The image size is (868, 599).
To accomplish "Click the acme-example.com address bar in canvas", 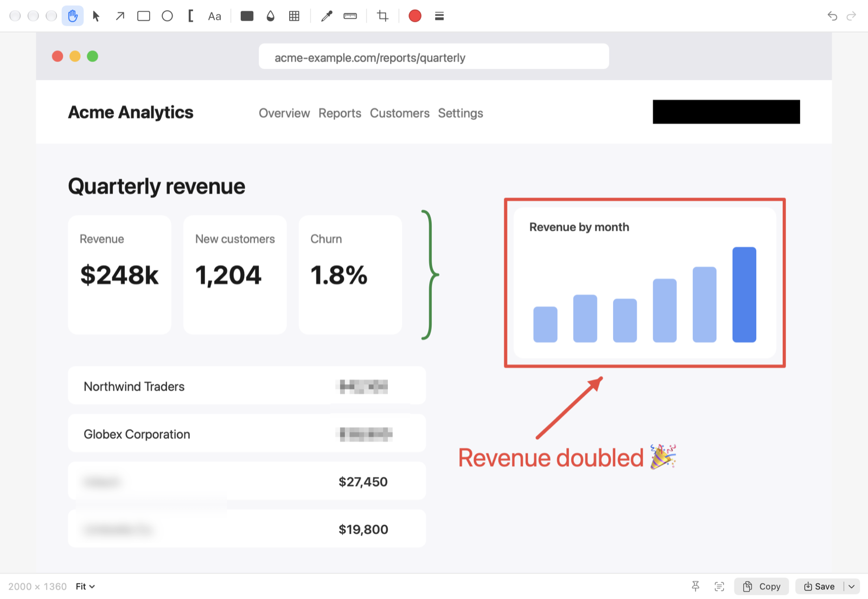I will 434,56.
